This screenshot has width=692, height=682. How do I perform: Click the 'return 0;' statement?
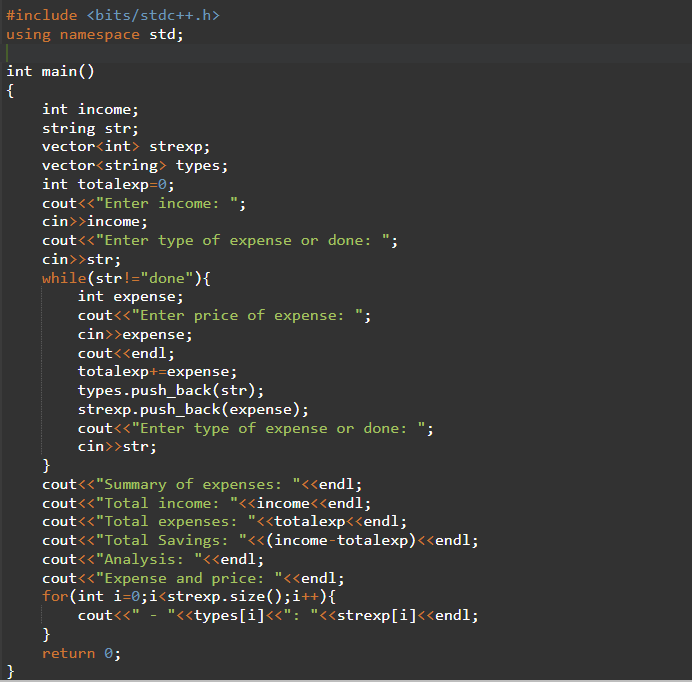82,654
